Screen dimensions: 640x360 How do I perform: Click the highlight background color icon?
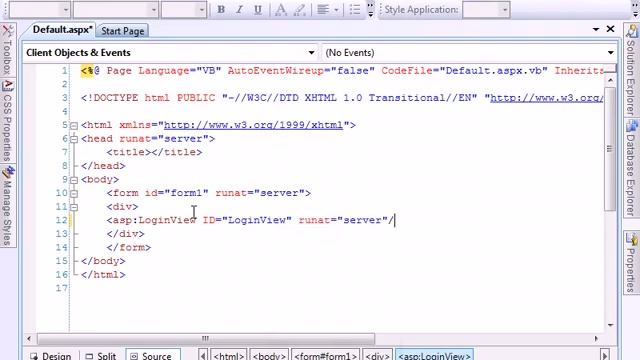[300, 9]
